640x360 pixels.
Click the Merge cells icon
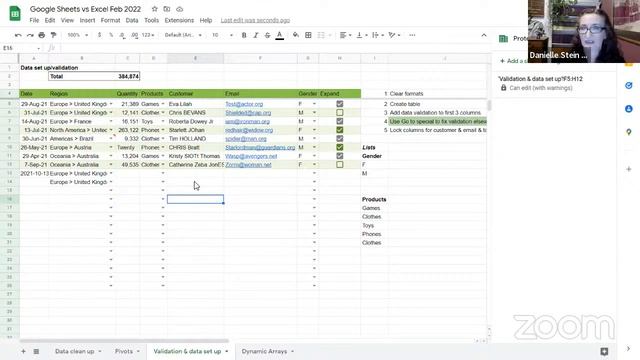coord(321,36)
